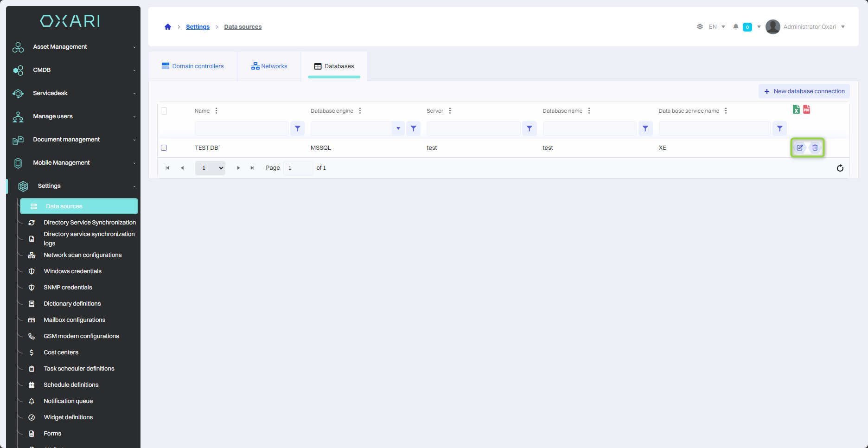This screenshot has width=868, height=448.
Task: Open the notifications bell icon
Action: pyautogui.click(x=735, y=27)
